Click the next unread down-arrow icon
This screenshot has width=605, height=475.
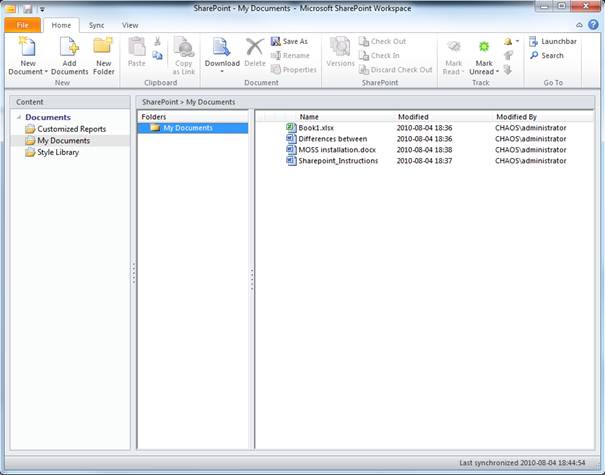point(508,70)
